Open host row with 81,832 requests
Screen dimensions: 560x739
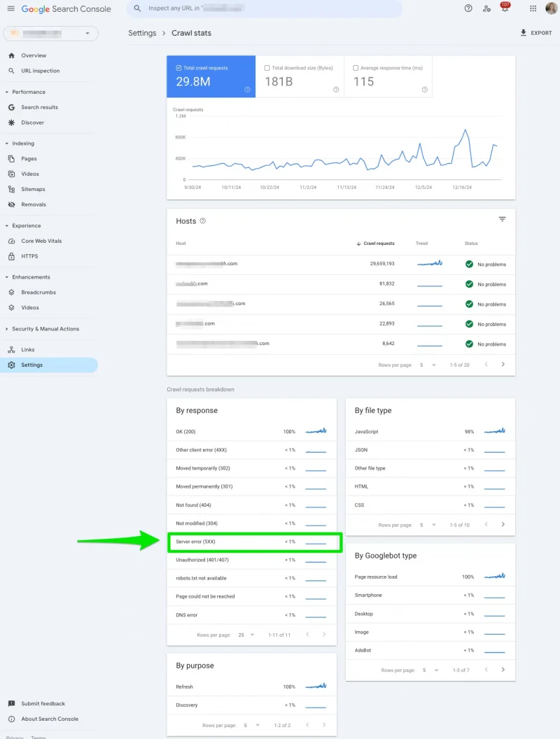click(x=341, y=284)
